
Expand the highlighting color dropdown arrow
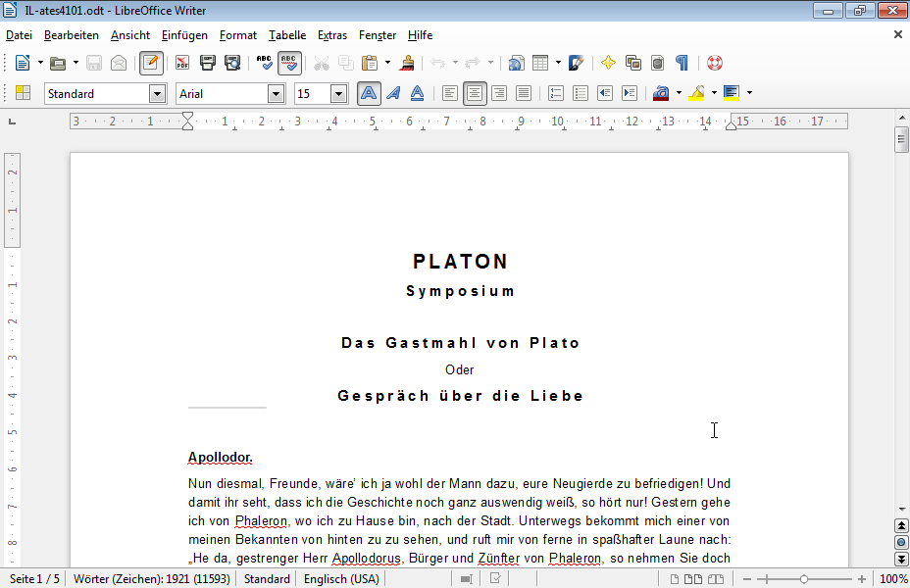pyautogui.click(x=715, y=93)
